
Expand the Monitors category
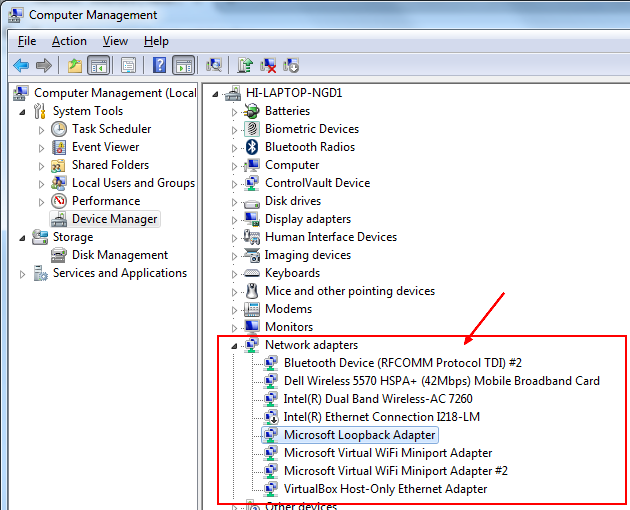(x=235, y=328)
